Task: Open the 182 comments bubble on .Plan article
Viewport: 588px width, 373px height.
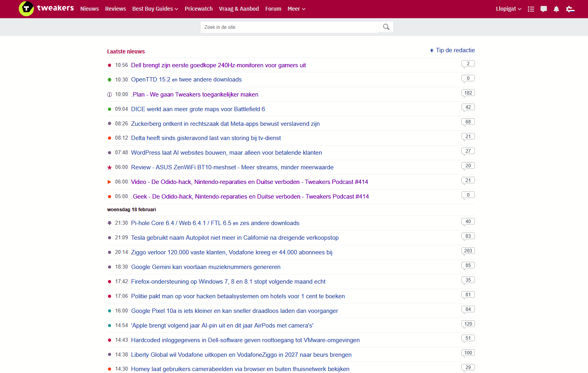Action: tap(468, 93)
